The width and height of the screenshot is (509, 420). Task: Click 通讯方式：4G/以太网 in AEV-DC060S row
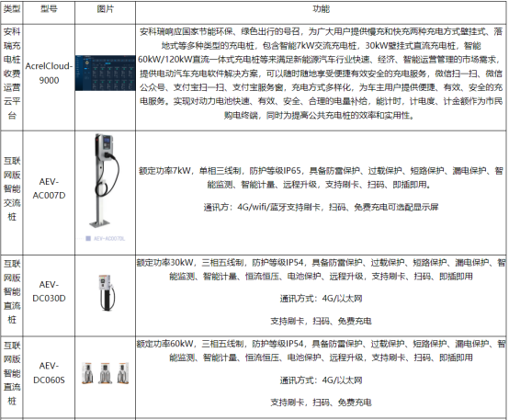click(321, 380)
